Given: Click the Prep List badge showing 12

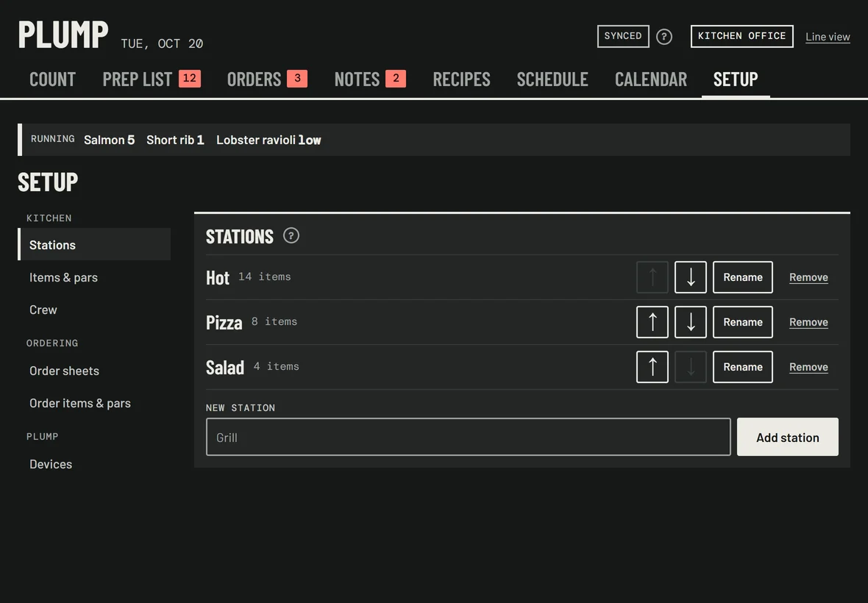Looking at the screenshot, I should 189,79.
